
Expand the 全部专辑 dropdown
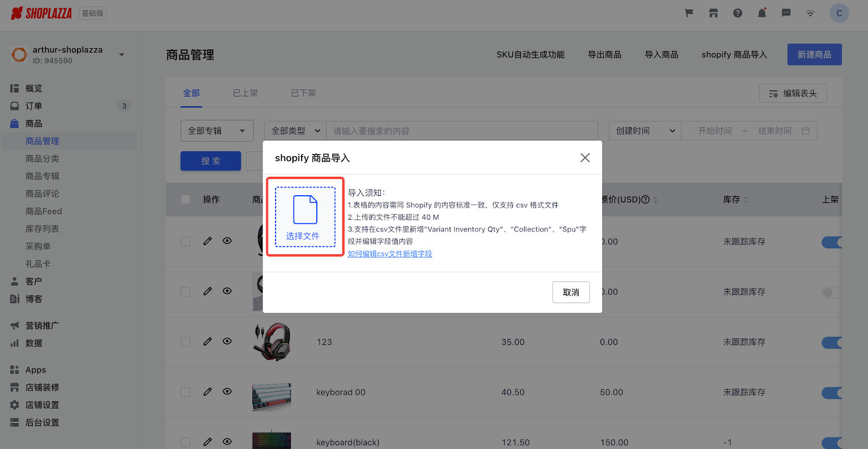[x=216, y=131]
